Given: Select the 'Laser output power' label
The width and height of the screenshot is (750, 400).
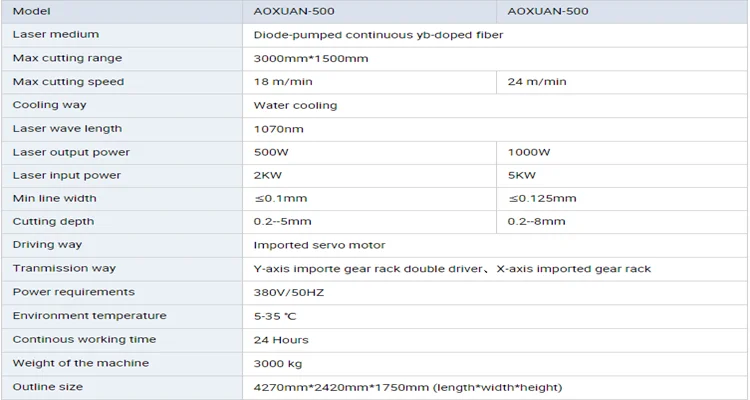Looking at the screenshot, I should (x=71, y=153).
